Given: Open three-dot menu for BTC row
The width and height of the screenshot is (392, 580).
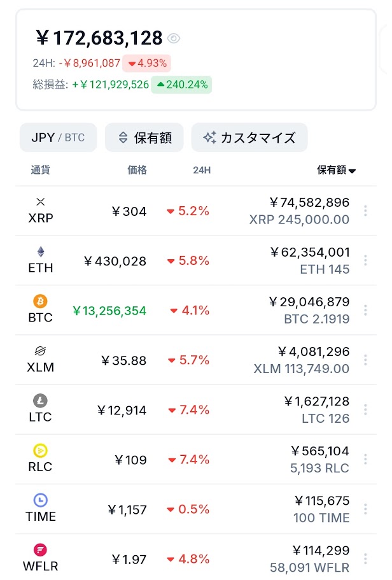Looking at the screenshot, I should click(365, 310).
